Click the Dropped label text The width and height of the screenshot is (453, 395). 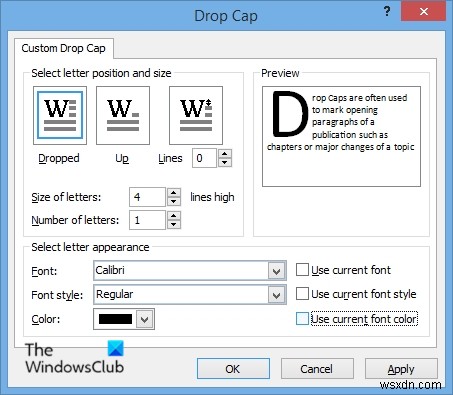59,158
